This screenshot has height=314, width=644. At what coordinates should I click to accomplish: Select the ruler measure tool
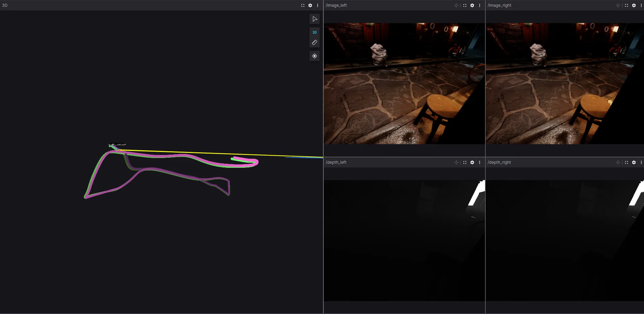click(315, 42)
